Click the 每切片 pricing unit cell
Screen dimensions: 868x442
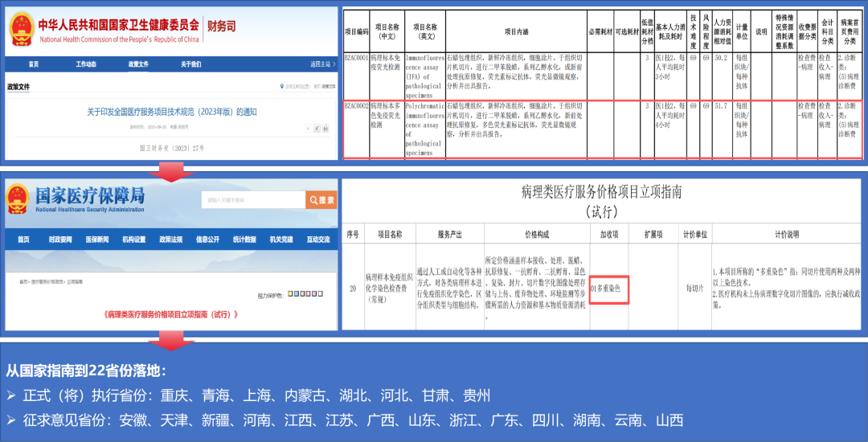pos(694,288)
